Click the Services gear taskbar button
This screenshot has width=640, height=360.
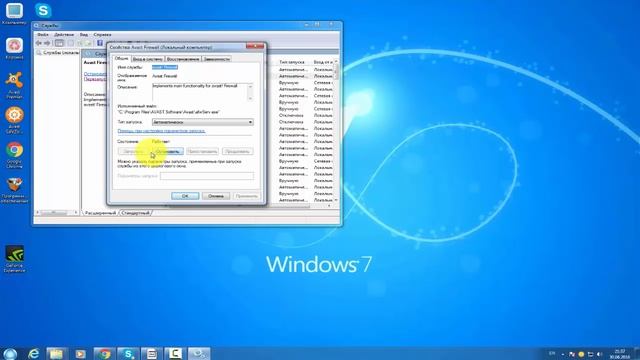tap(199, 353)
